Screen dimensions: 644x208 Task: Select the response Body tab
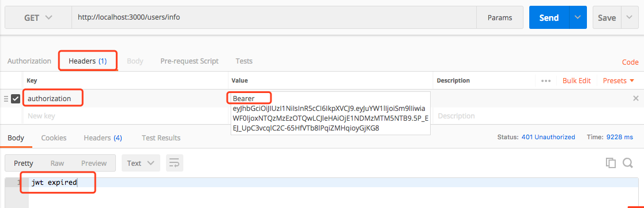click(x=16, y=138)
